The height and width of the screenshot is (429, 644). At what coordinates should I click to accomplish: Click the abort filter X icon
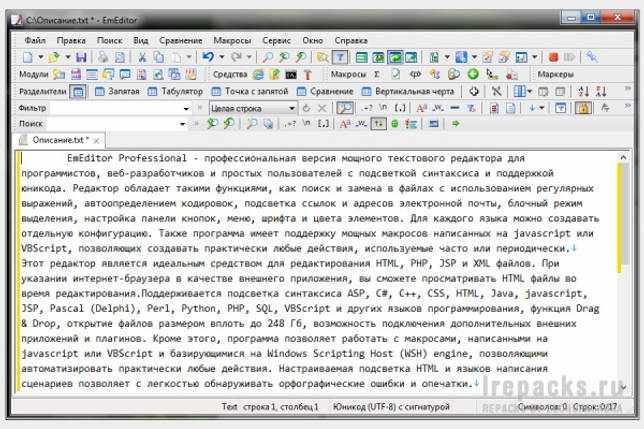click(322, 108)
